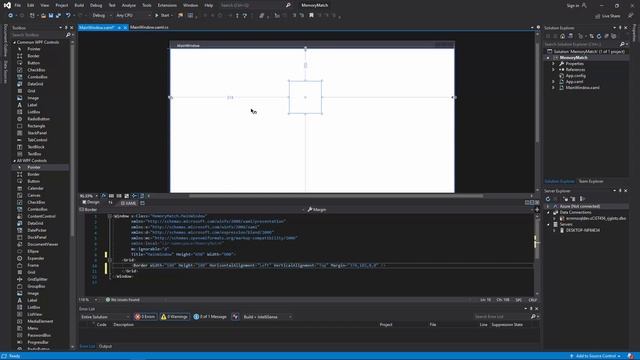Select the DatePicker control in Toolbox
Screen dimensions: 640x360
37,230
